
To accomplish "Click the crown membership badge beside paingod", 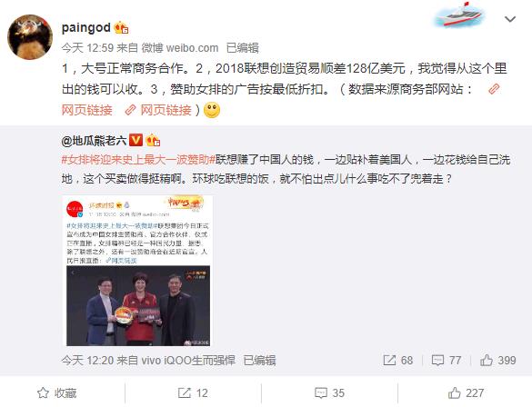I will click(121, 27).
